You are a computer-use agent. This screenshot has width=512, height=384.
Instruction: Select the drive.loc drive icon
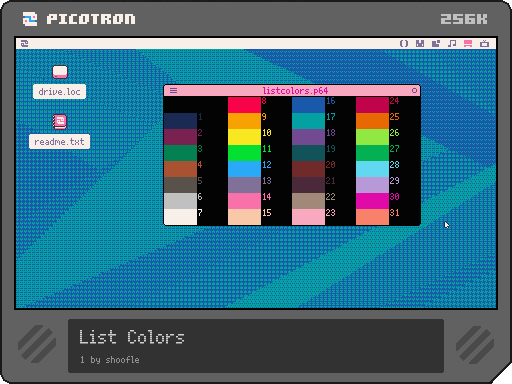pos(60,72)
